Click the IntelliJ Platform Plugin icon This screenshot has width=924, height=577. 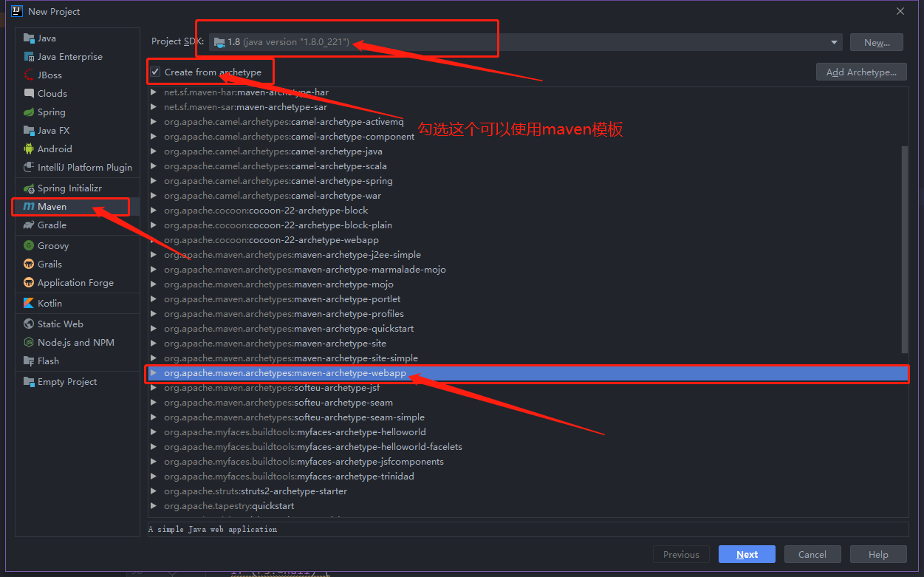29,168
